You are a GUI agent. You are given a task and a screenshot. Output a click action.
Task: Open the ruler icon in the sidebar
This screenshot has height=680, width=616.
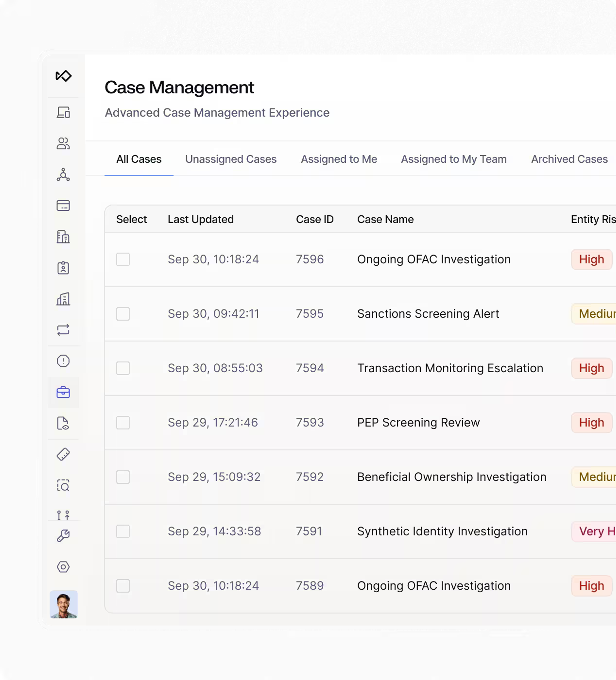63,454
